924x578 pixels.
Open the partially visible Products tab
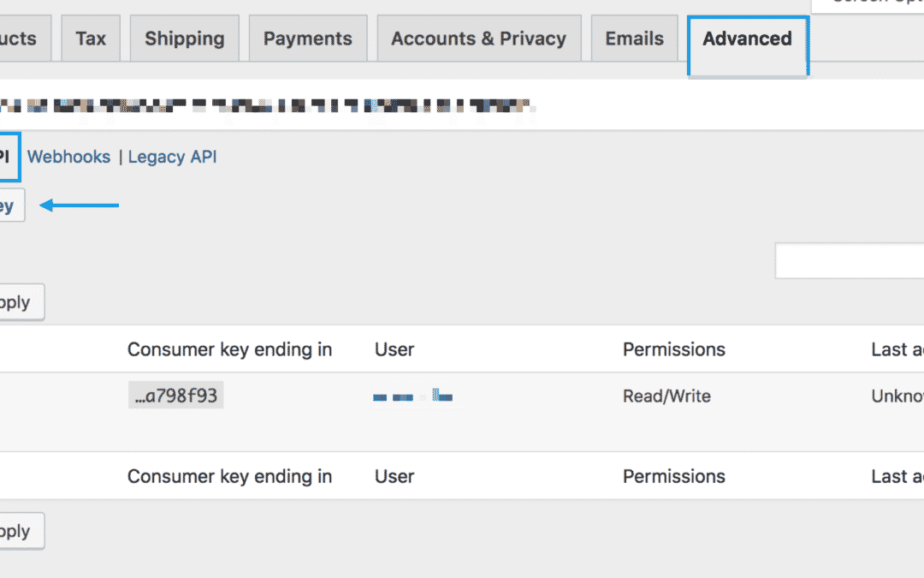point(22,39)
